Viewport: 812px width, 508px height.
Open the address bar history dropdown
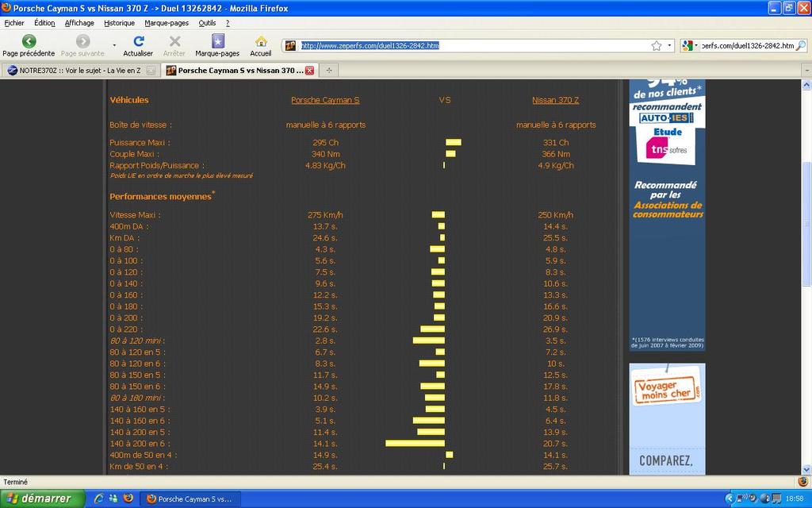click(x=669, y=46)
